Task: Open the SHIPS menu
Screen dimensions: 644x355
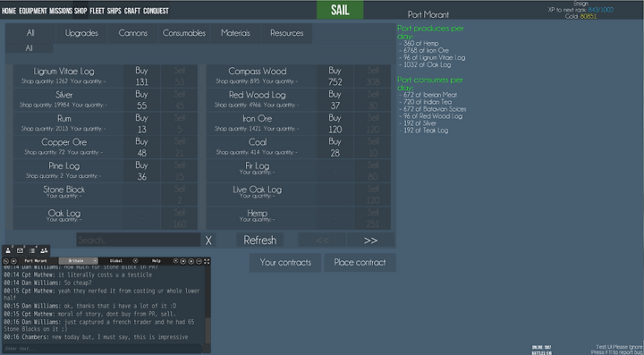Action: [x=114, y=11]
